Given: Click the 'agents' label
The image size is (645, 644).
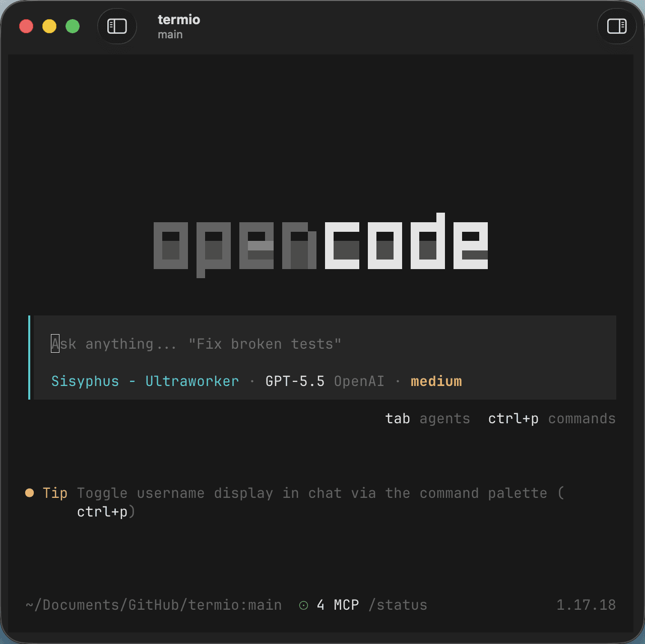Looking at the screenshot, I should click(445, 419).
